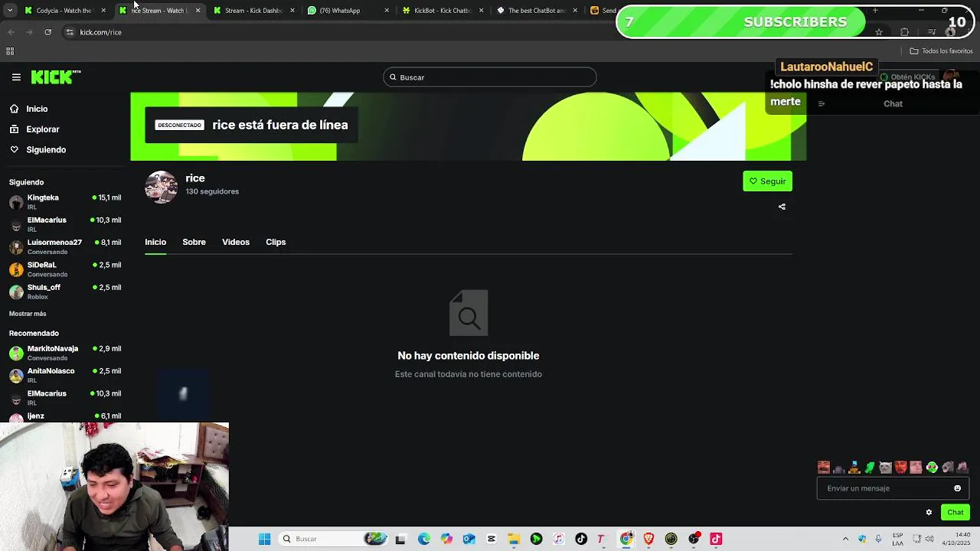Switch to the Sobre tab

click(194, 242)
